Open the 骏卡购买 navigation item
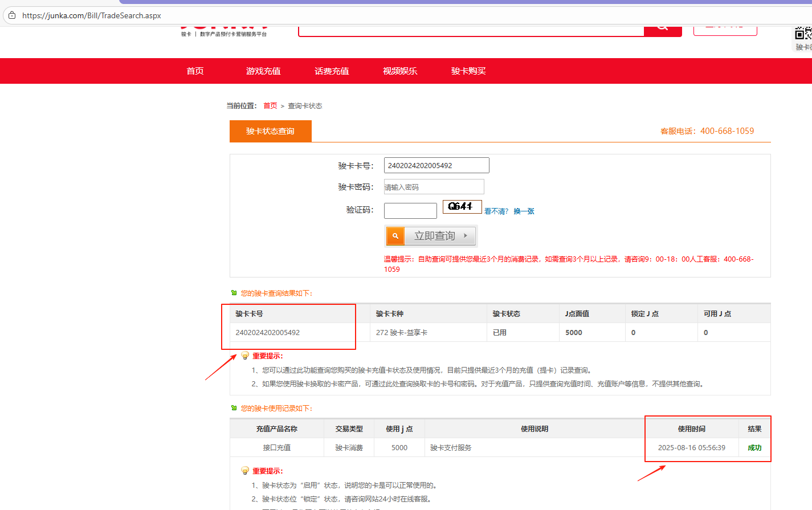 pos(468,71)
